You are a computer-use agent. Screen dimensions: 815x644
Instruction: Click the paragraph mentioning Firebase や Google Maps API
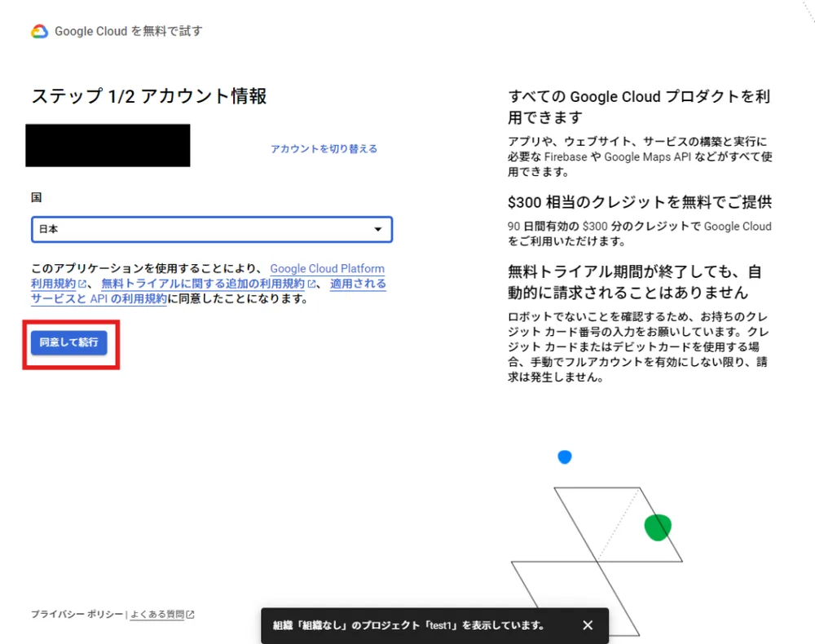point(640,157)
